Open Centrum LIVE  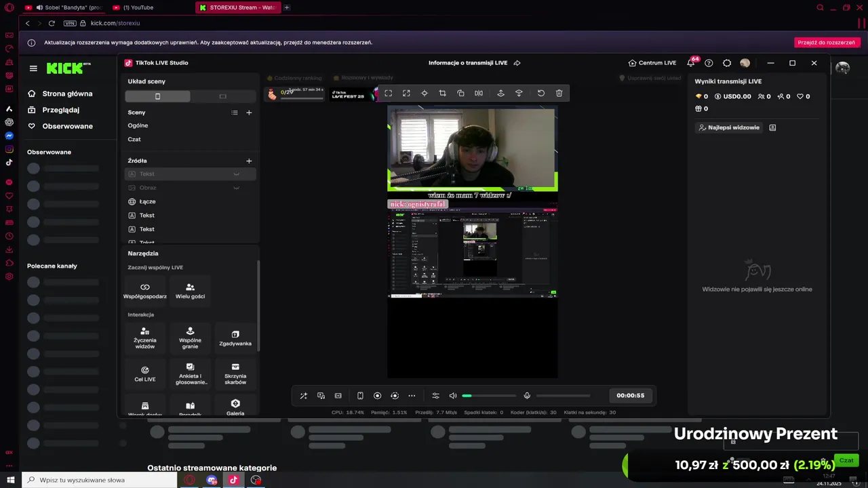tap(652, 63)
